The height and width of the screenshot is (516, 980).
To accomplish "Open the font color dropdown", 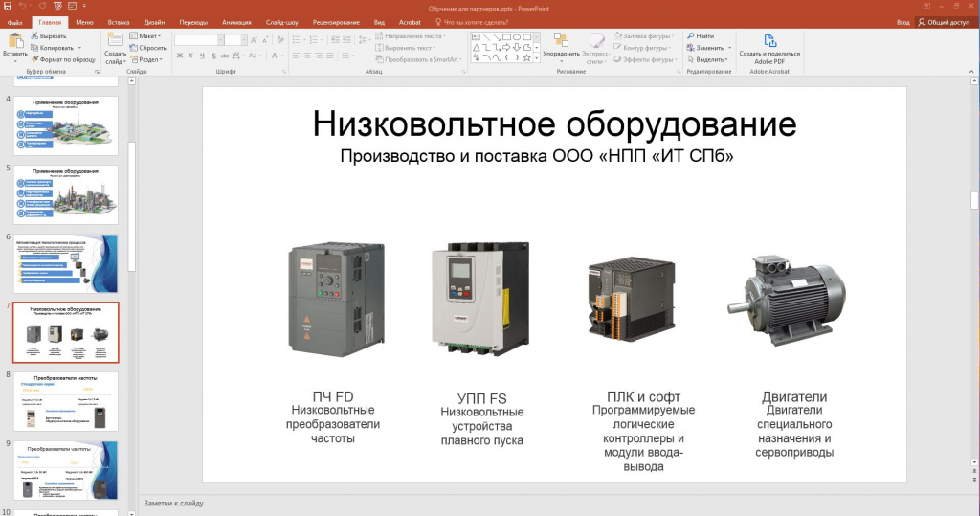I will tap(282, 56).
